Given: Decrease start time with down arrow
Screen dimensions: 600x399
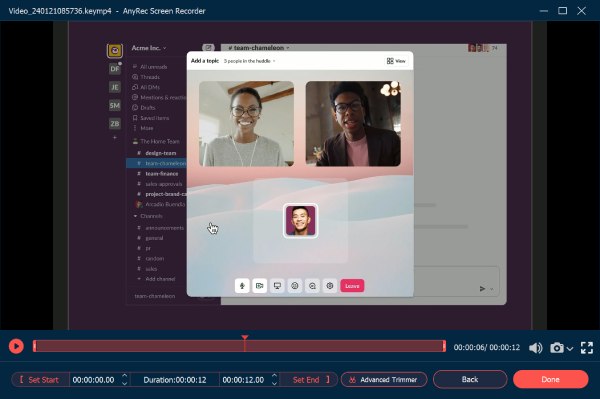Looking at the screenshot, I should point(124,383).
